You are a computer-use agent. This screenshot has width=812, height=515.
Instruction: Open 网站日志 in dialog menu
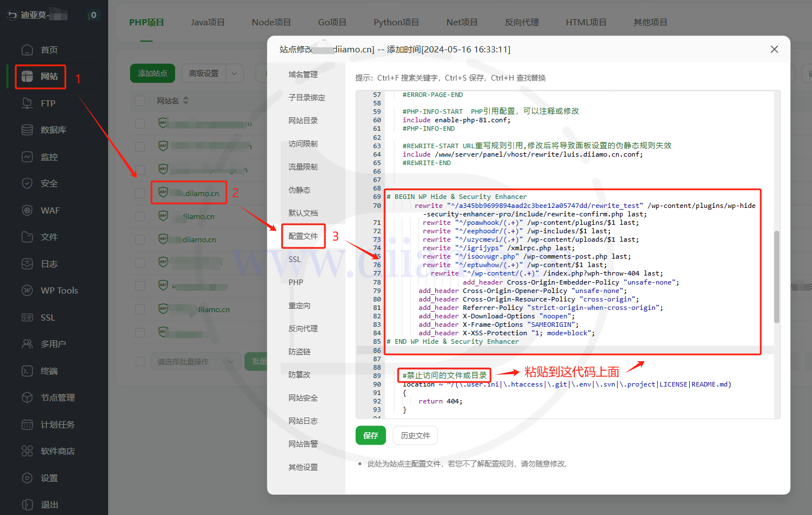(304, 421)
